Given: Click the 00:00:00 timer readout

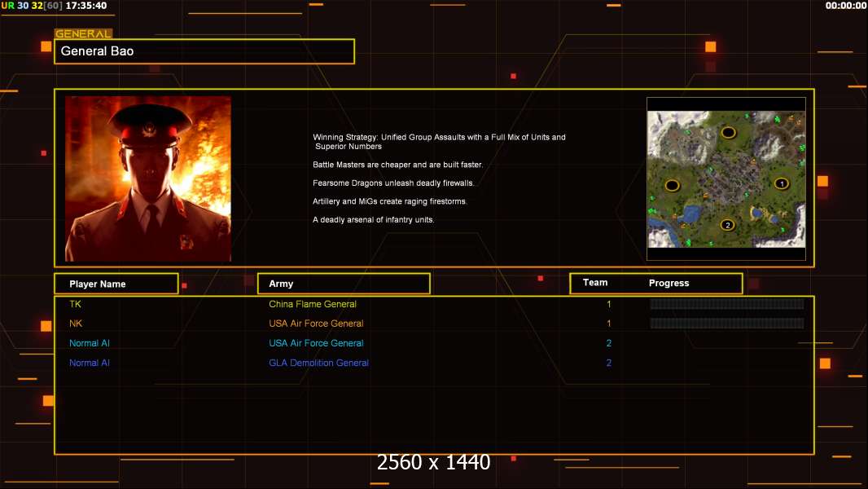Looking at the screenshot, I should [x=846, y=6].
